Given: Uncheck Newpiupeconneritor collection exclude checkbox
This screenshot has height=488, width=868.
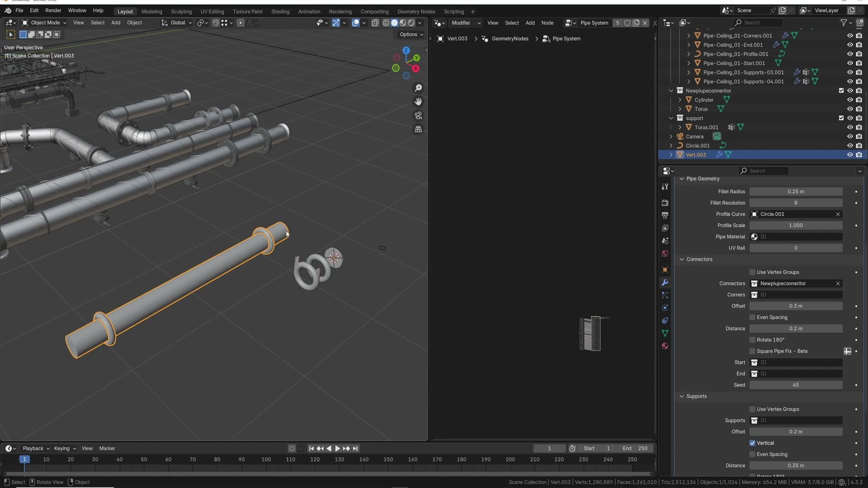Looking at the screenshot, I should (841, 90).
